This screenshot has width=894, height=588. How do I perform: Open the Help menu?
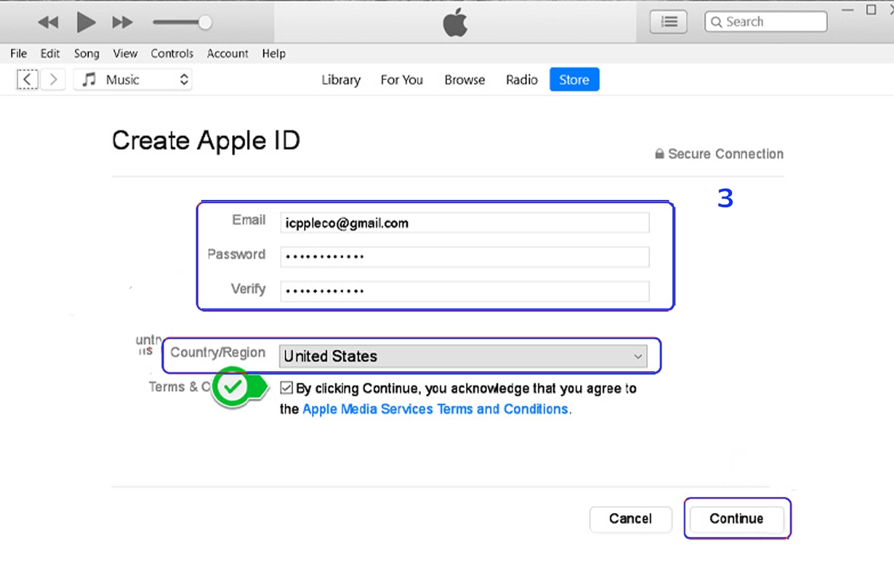click(274, 54)
